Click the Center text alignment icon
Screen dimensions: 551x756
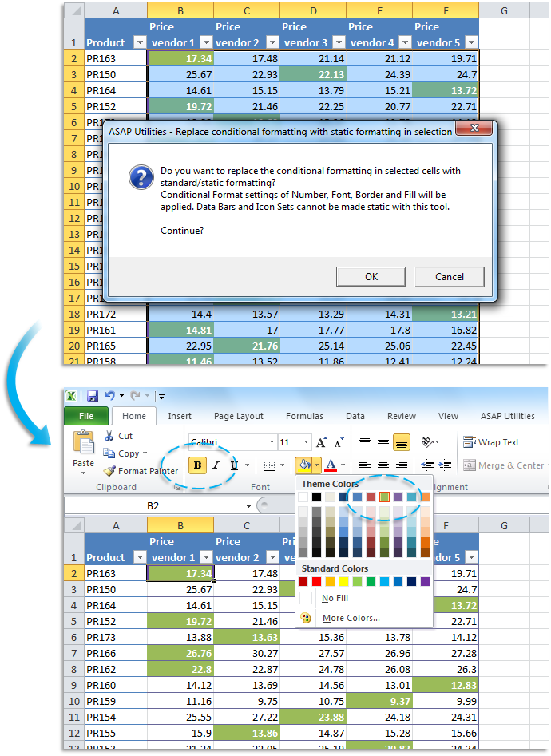(x=383, y=465)
